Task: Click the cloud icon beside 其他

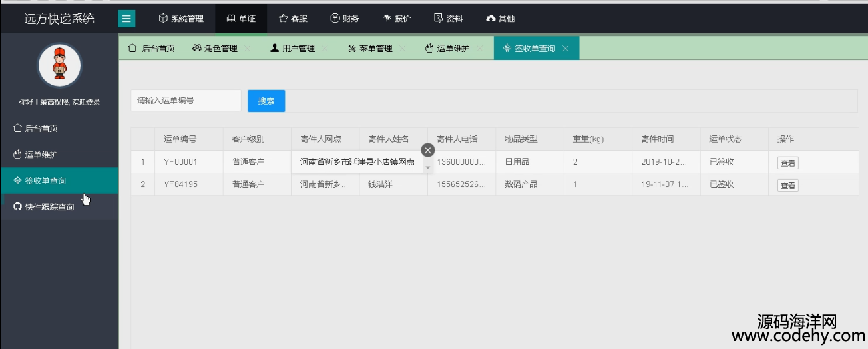Action: tap(491, 19)
